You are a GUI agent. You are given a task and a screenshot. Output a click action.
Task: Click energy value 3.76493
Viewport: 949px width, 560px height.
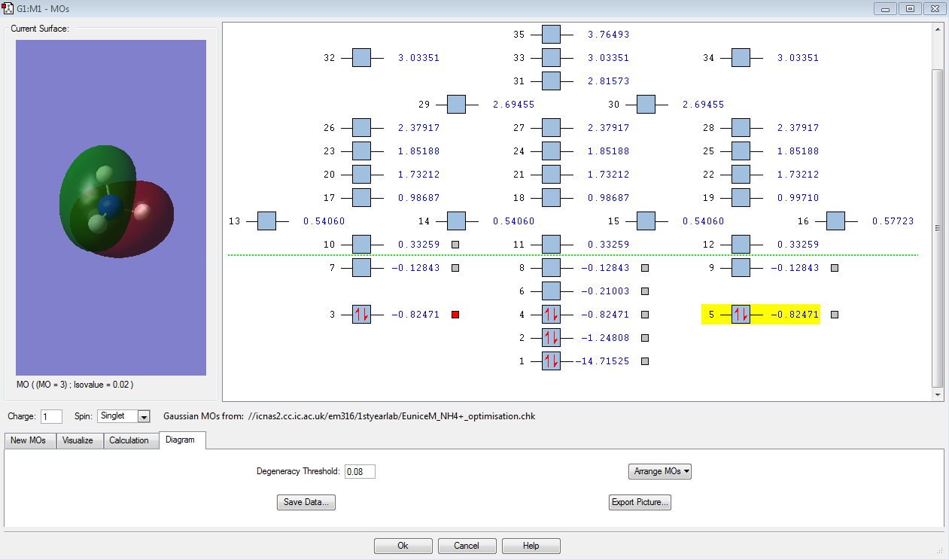click(x=608, y=35)
